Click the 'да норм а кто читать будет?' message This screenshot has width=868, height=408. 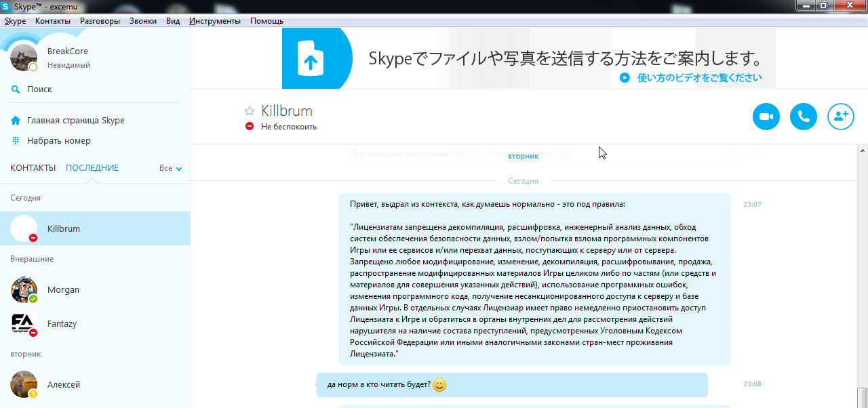512,385
